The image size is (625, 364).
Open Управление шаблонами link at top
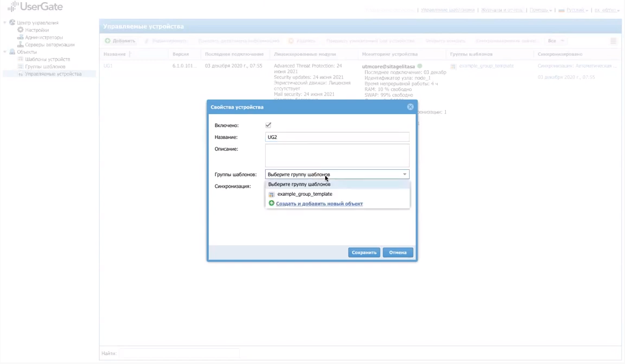[448, 10]
